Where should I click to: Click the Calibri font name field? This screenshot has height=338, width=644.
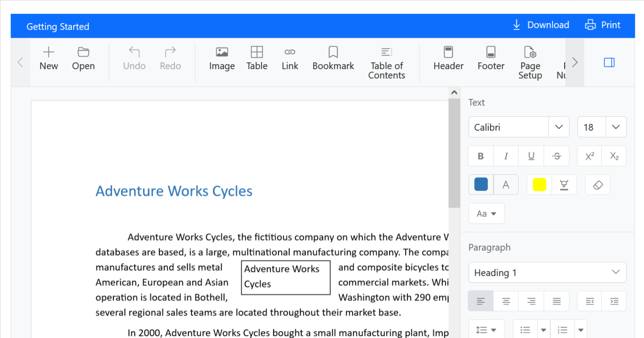tap(509, 127)
